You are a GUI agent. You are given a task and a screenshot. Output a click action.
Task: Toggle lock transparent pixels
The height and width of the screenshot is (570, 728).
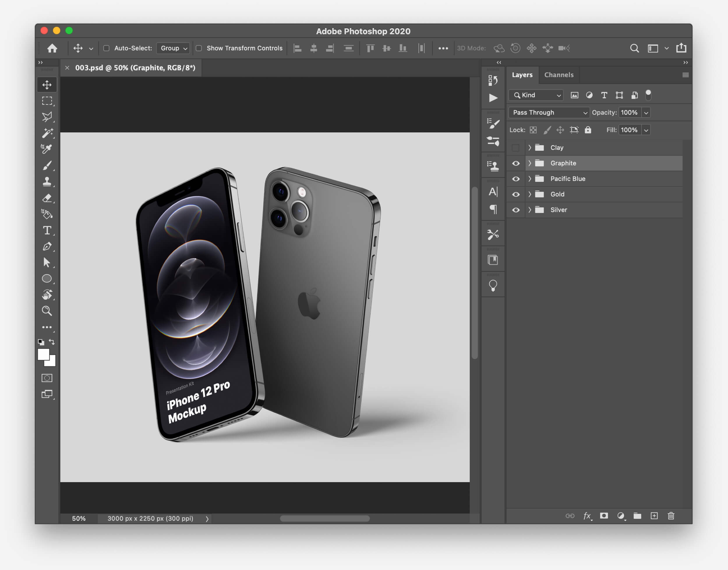(x=533, y=130)
